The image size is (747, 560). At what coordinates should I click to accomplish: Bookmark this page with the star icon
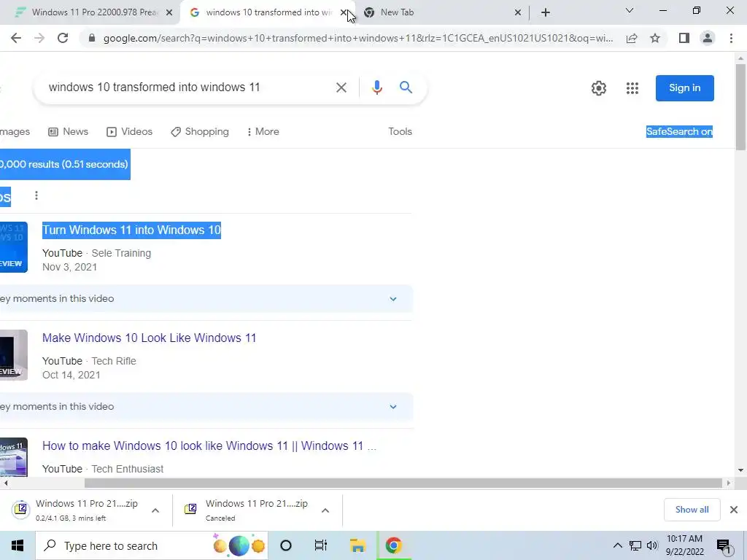[655, 38]
